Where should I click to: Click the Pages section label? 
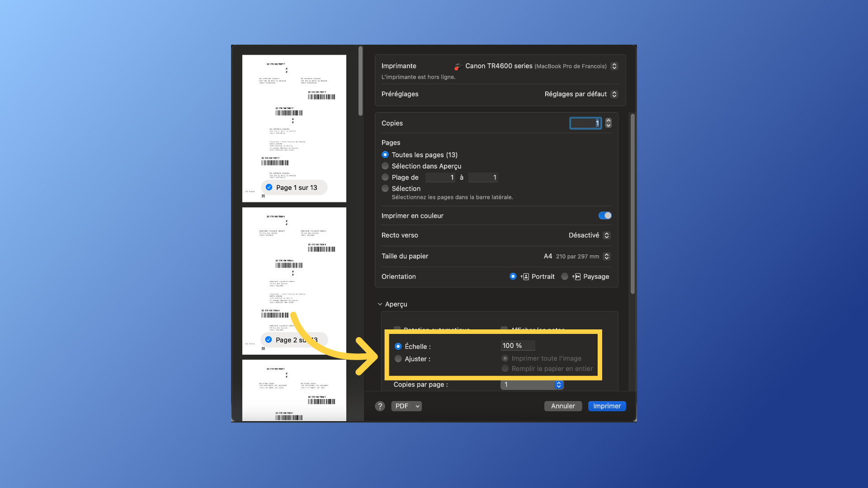pos(391,143)
